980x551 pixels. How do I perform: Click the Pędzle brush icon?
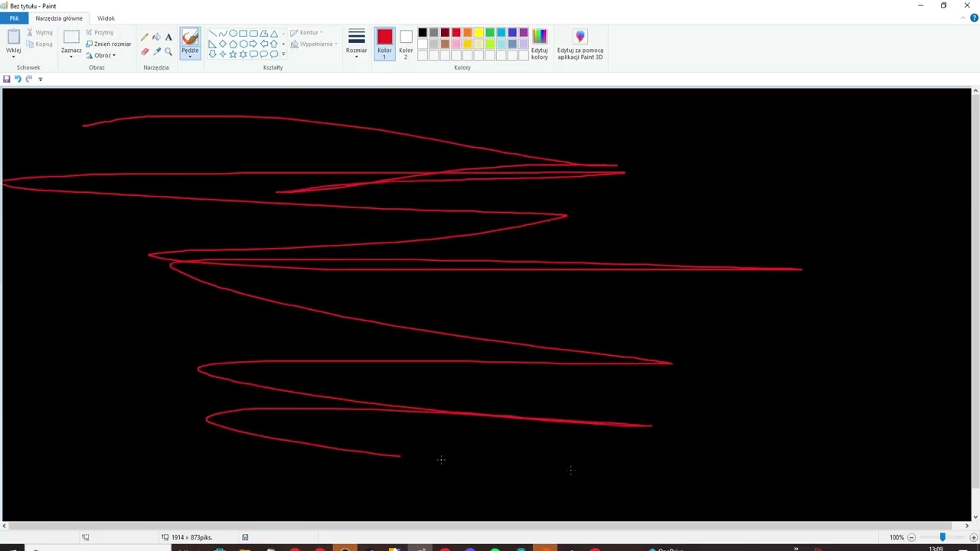190,37
